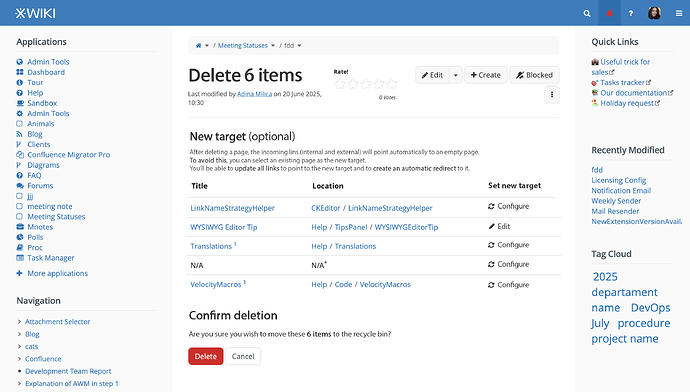Open the three-dot more actions button
The width and height of the screenshot is (690, 392).
pyautogui.click(x=552, y=94)
